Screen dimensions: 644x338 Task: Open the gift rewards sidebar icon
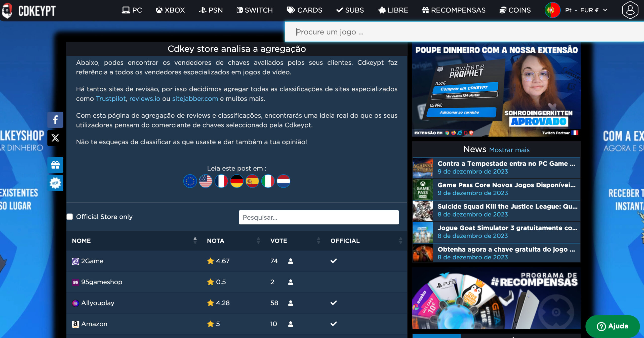[x=55, y=165]
